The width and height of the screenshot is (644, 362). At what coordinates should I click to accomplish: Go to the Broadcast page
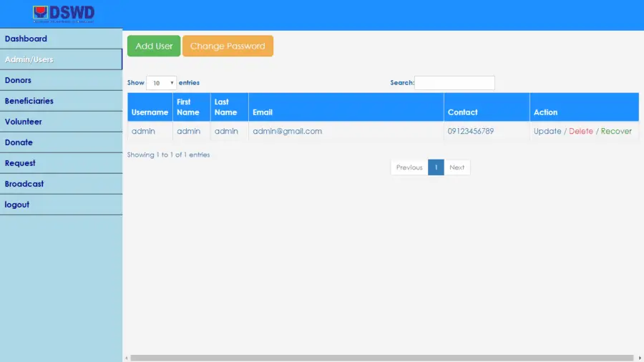61,184
